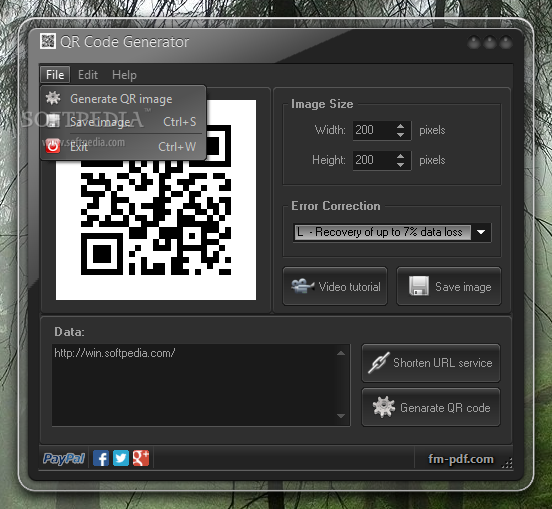
Task: Click the PayPal donate icon
Action: click(x=64, y=458)
